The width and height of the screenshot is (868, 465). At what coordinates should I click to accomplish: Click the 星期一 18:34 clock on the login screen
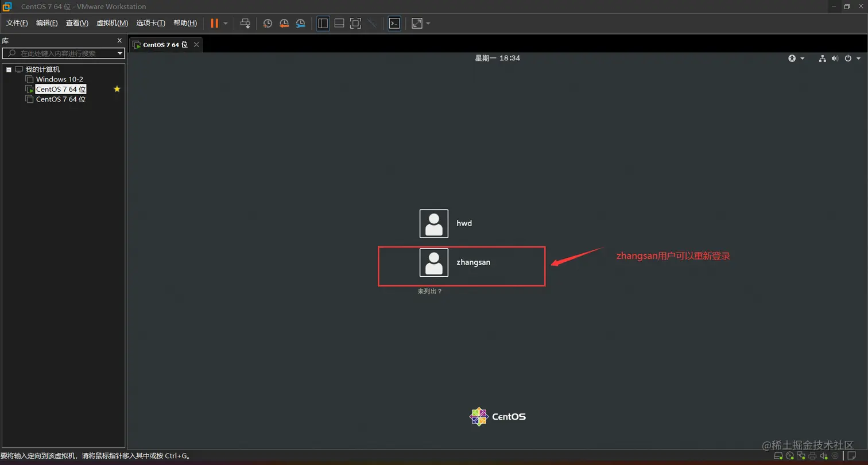(x=497, y=58)
